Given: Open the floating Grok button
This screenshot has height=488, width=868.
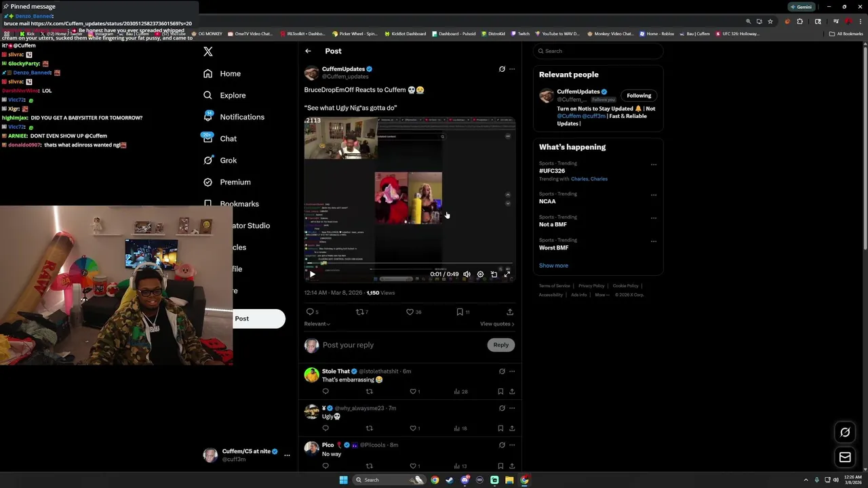Looking at the screenshot, I should point(845,432).
